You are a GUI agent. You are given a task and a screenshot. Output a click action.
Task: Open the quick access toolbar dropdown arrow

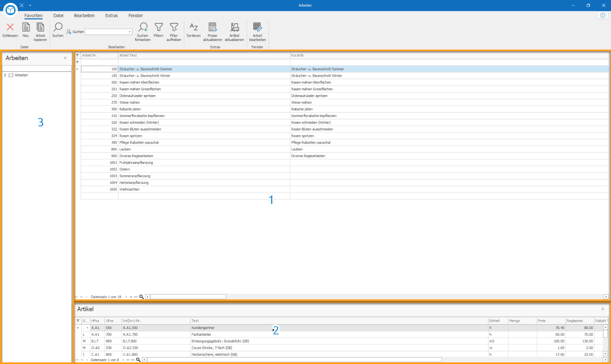(x=30, y=6)
